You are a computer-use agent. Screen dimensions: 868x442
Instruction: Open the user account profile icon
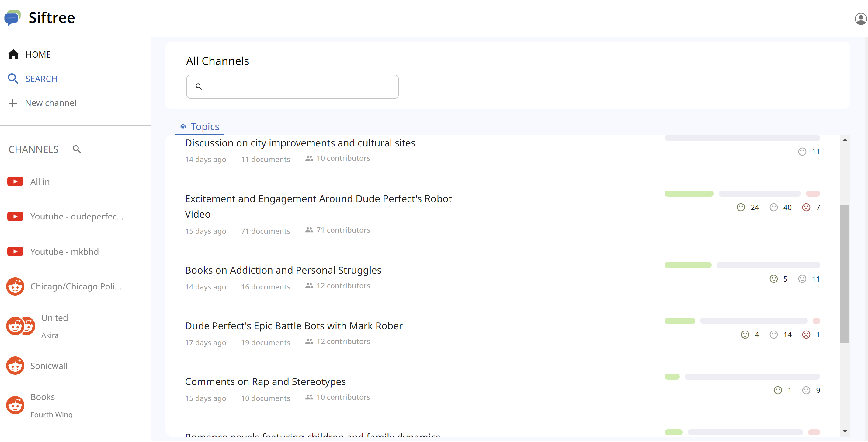click(860, 19)
